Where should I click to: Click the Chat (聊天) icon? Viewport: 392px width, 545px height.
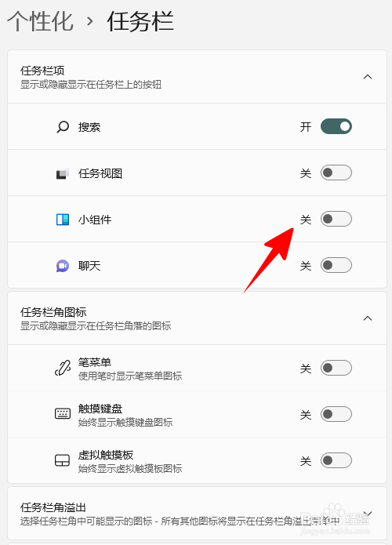63,266
